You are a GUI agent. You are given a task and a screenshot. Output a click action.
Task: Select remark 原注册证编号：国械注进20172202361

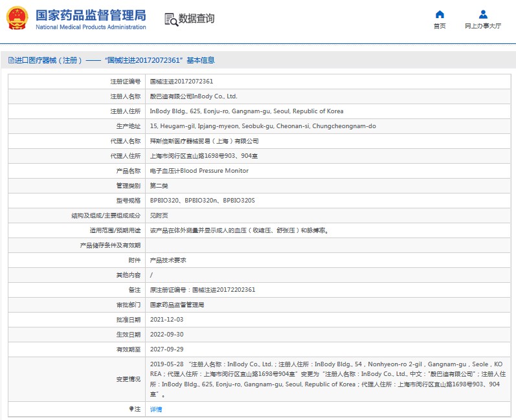click(203, 290)
